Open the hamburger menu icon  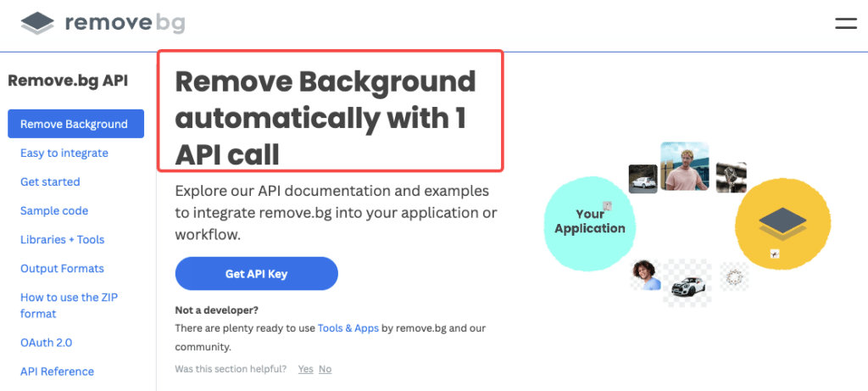pos(846,23)
